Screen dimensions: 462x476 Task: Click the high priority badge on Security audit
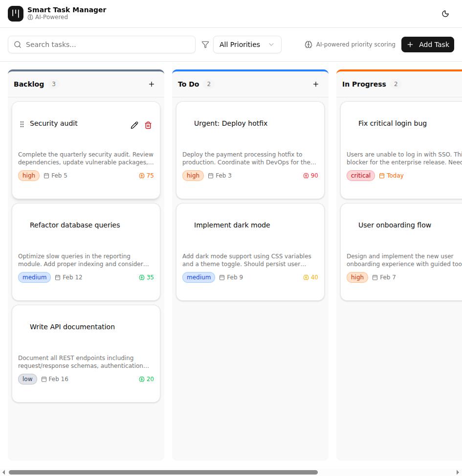click(28, 175)
